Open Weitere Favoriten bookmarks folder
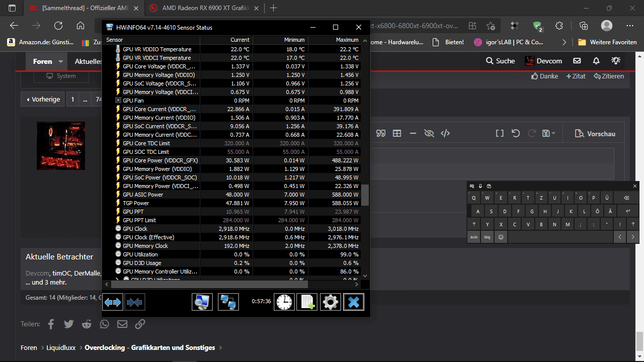The image size is (644, 362). [608, 42]
